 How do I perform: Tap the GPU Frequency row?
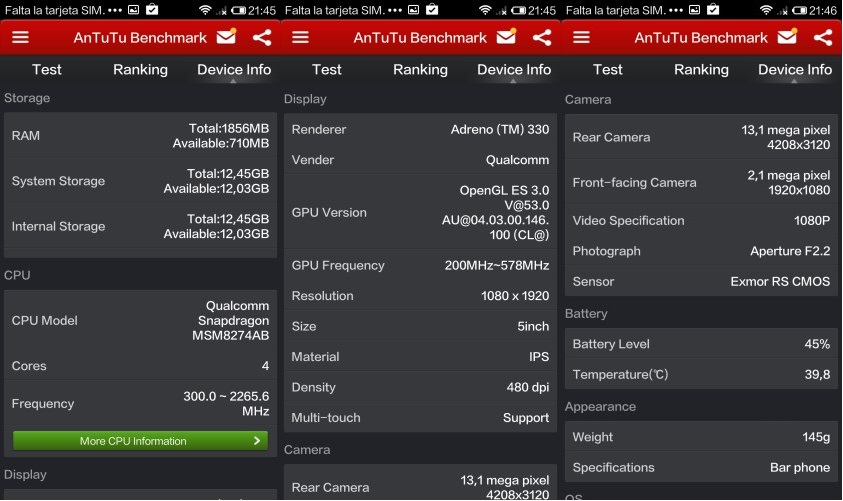point(420,265)
